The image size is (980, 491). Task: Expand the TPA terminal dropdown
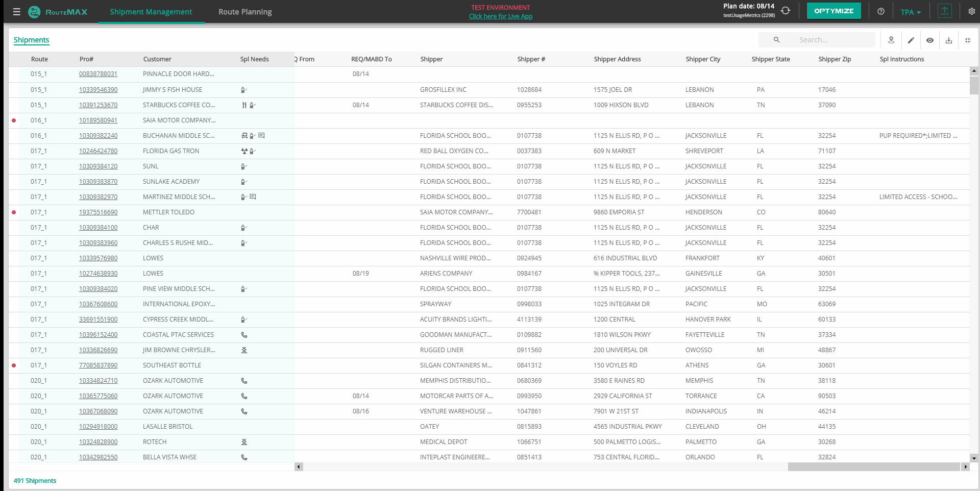tap(911, 12)
